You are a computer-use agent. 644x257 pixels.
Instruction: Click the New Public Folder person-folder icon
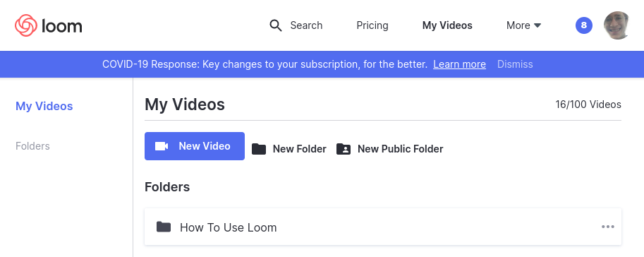pos(344,149)
